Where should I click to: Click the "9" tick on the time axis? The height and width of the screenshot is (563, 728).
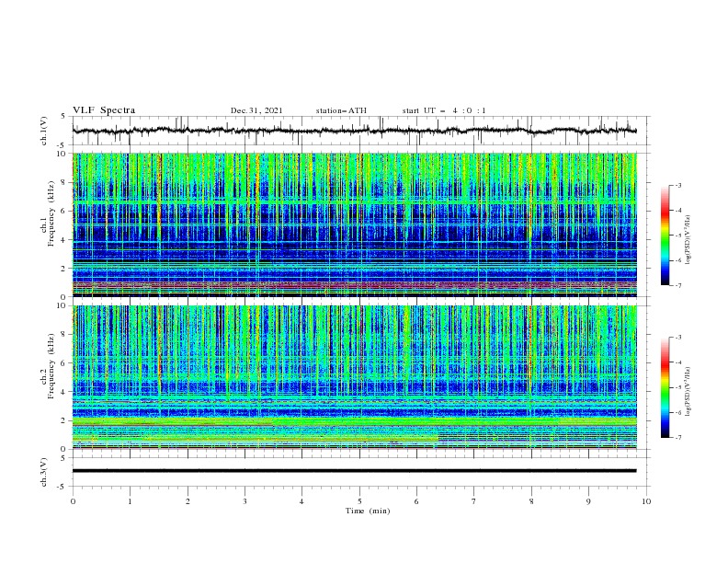pos(588,501)
